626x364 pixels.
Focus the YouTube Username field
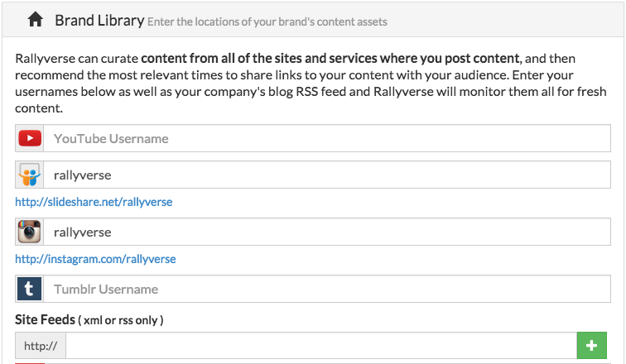pos(325,138)
